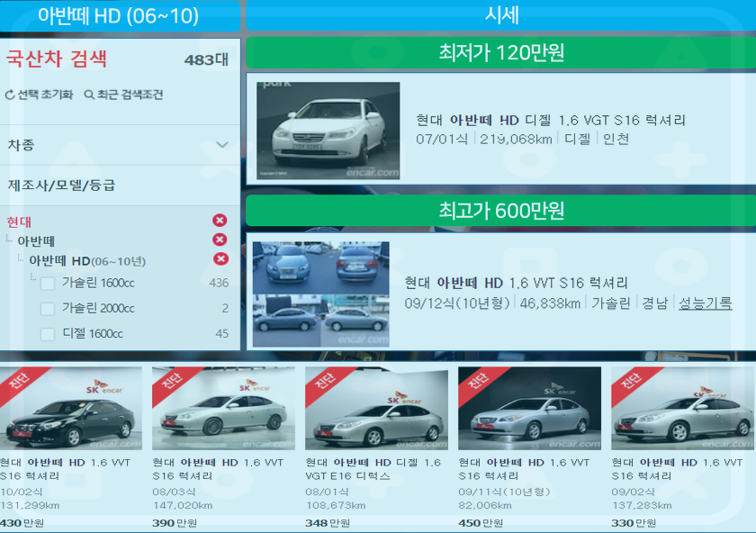The image size is (756, 533).
Task: Click the 시세 header tab
Action: (501, 15)
